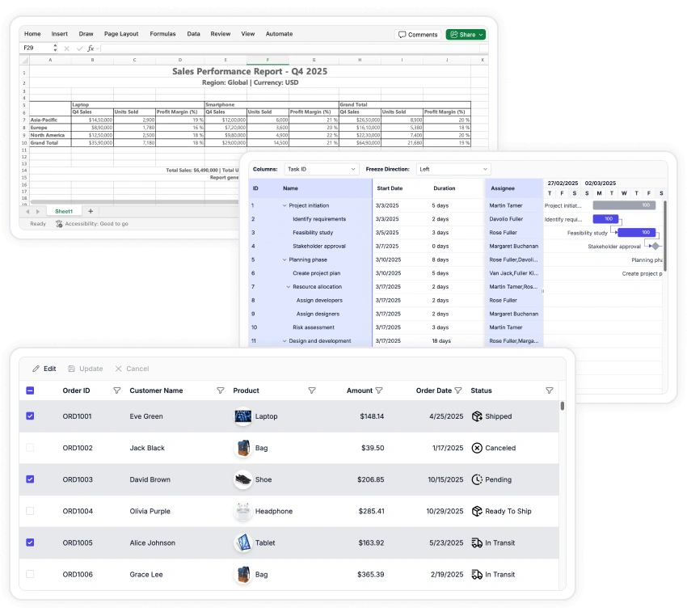Viewport: 687px width, 616px height.
Task: Uncheck the ORD1001 row checkbox
Action: [30, 416]
